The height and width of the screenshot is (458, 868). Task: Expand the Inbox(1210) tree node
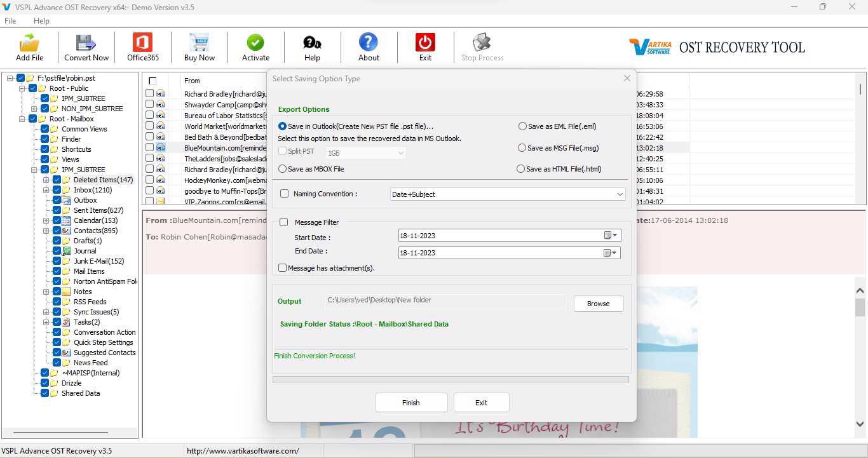(x=46, y=190)
